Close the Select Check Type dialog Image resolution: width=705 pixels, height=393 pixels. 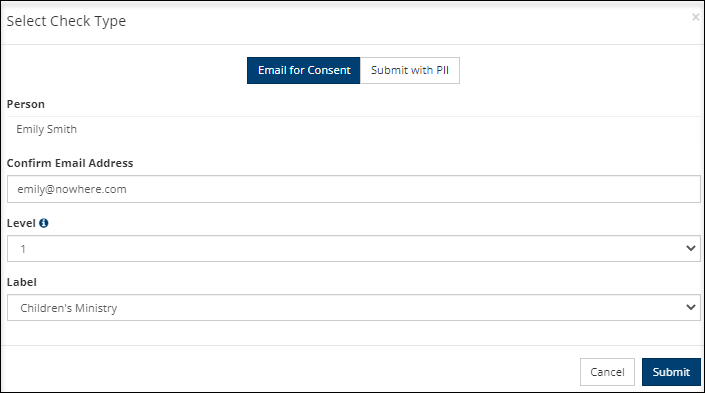[x=696, y=17]
